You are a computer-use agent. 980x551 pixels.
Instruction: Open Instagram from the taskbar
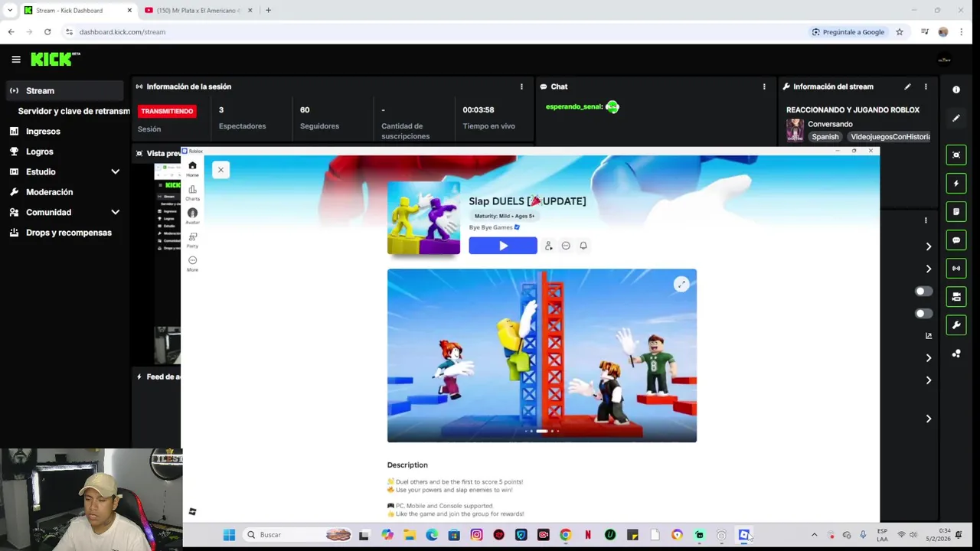point(477,535)
